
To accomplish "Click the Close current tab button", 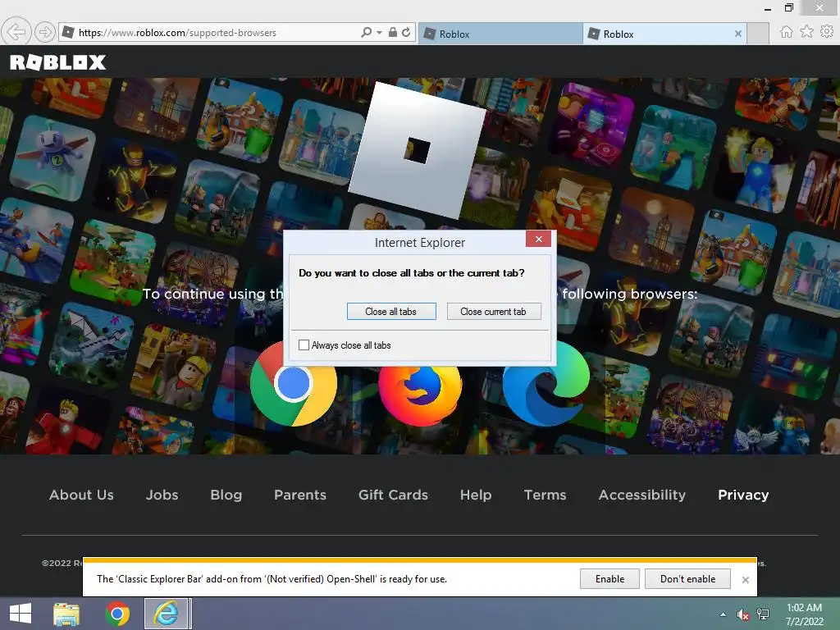I will click(493, 312).
